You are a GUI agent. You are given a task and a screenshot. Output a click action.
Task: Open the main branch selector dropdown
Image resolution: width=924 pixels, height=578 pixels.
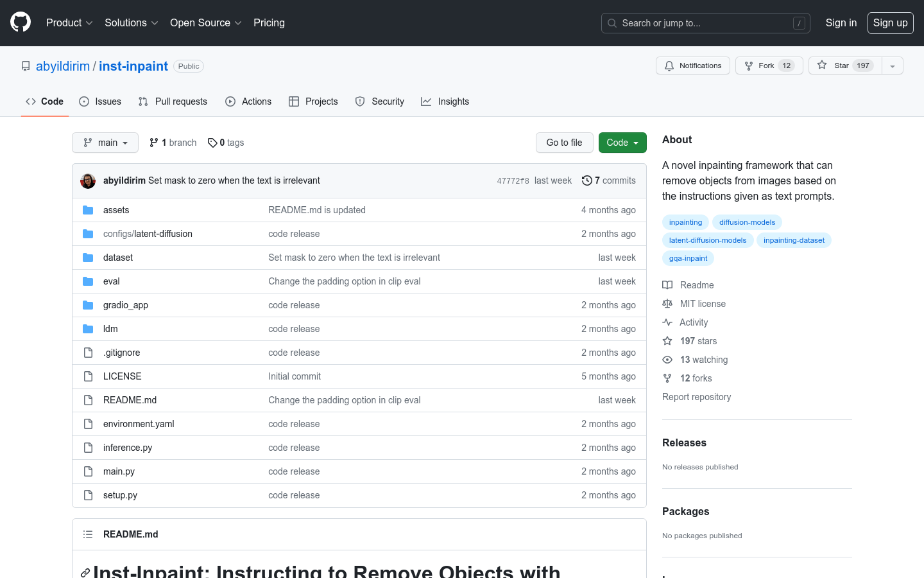click(105, 143)
